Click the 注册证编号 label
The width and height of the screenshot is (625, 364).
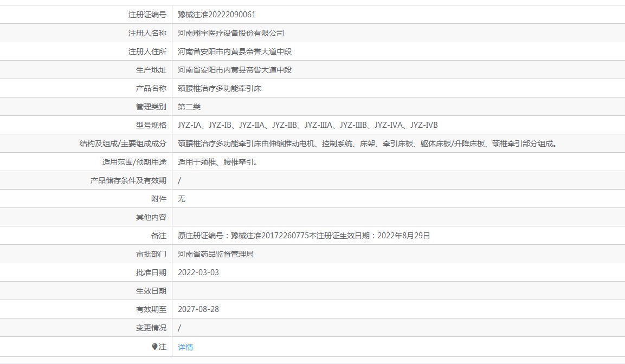coord(147,15)
